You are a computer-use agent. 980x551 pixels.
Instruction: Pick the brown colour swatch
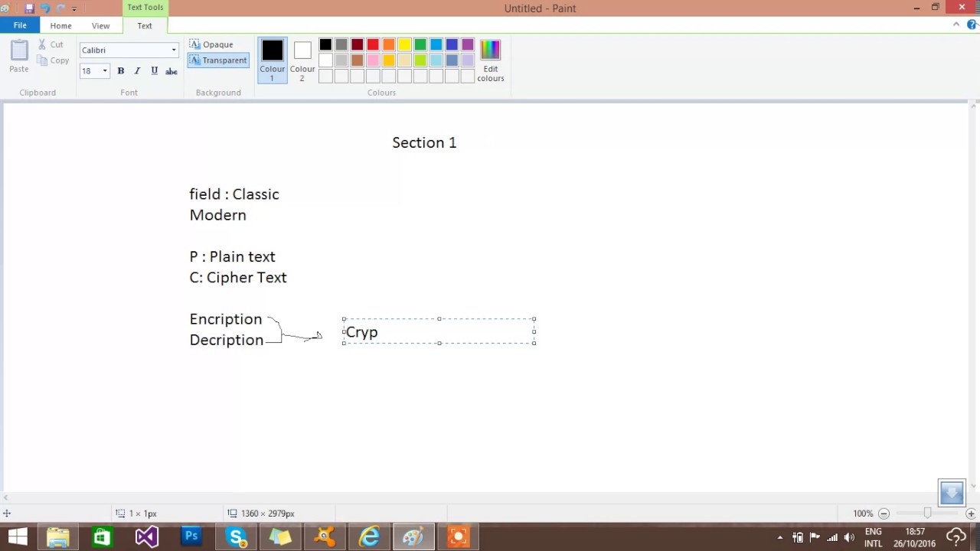[x=357, y=60]
